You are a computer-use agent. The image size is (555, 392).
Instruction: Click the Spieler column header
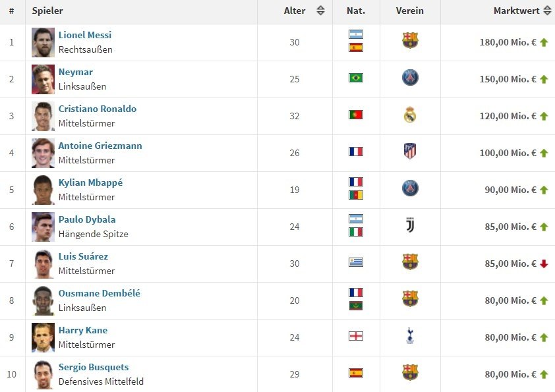47,11
